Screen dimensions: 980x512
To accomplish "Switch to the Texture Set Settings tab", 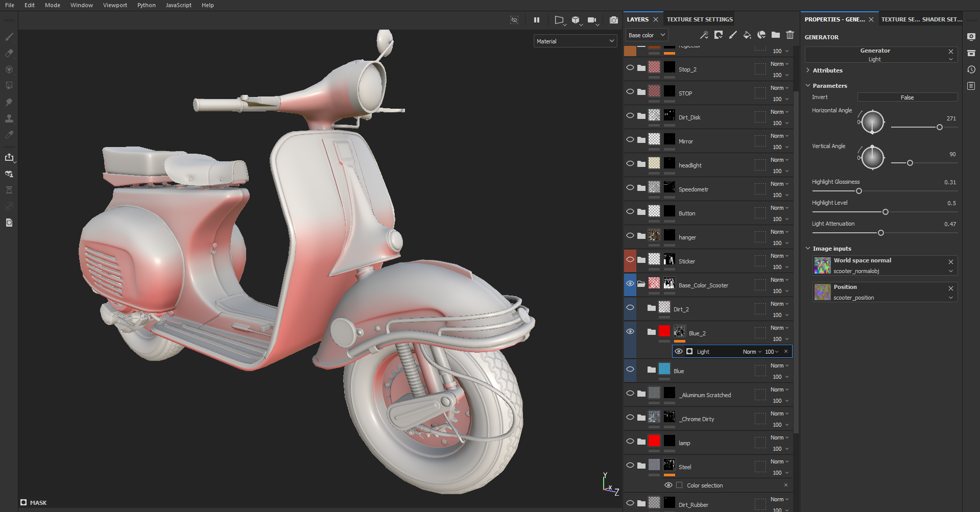I will pos(699,19).
